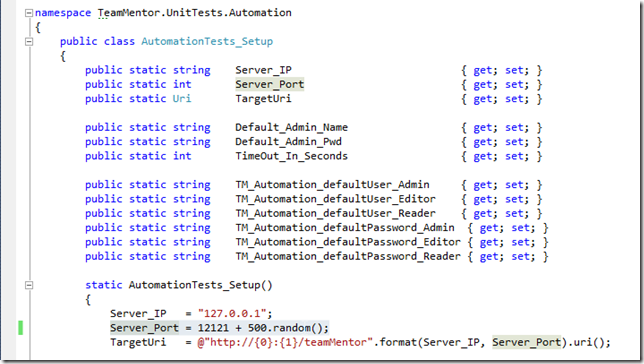The width and height of the screenshot is (644, 364).
Task: Click the 12121 port number value
Action: pos(213,328)
